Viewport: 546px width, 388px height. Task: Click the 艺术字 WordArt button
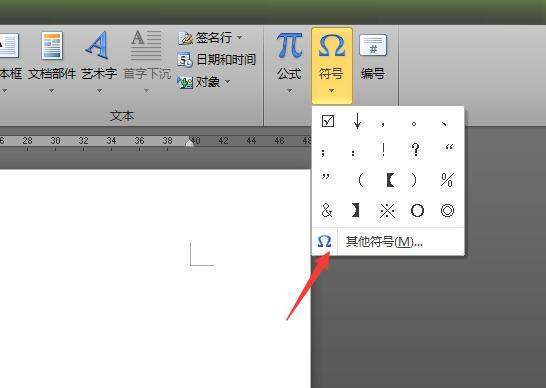coord(99,56)
